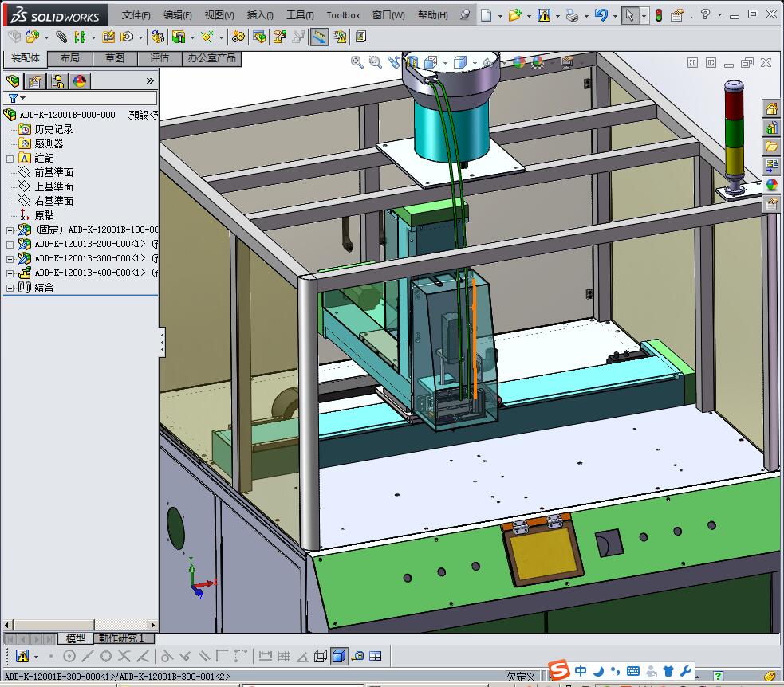Select 前基準面 in the feature tree
This screenshot has height=687, width=784.
53,172
